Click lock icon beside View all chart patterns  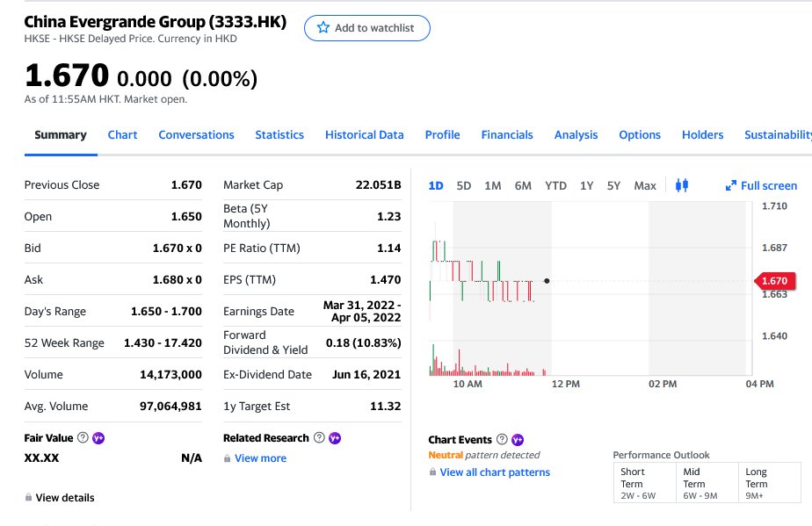432,472
